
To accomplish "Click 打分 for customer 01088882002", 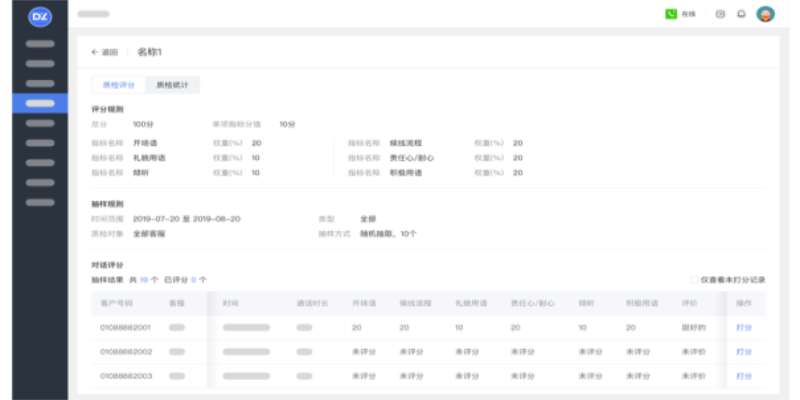I will click(x=743, y=352).
